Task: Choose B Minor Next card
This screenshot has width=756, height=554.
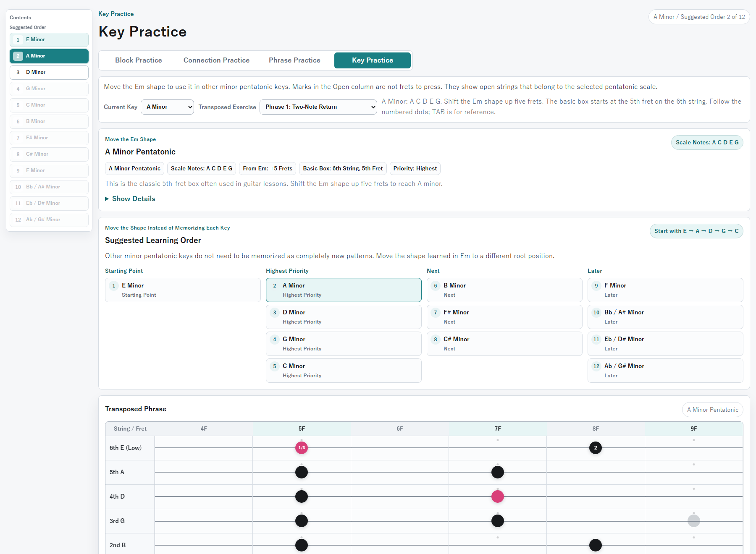Action: [504, 290]
